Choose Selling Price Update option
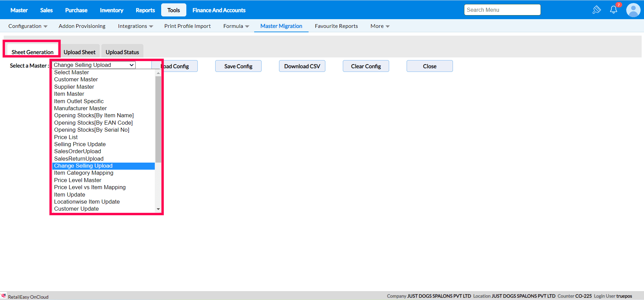 (103, 144)
